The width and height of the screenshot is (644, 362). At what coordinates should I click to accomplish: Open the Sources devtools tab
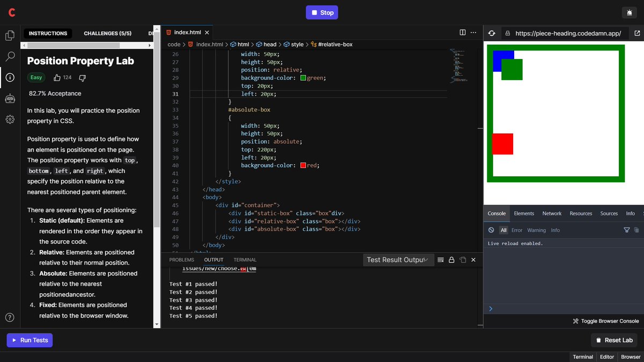click(x=609, y=213)
